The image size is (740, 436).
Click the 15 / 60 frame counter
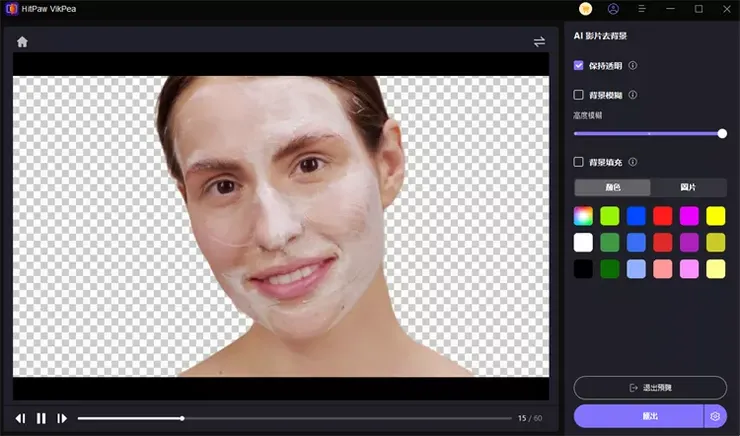(530, 418)
